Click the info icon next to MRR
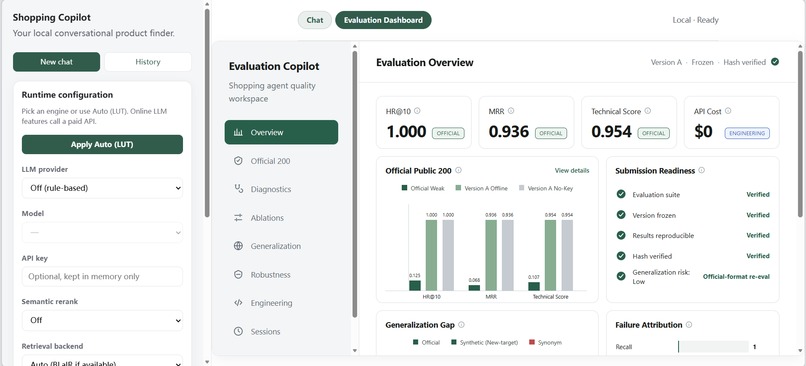 point(510,111)
